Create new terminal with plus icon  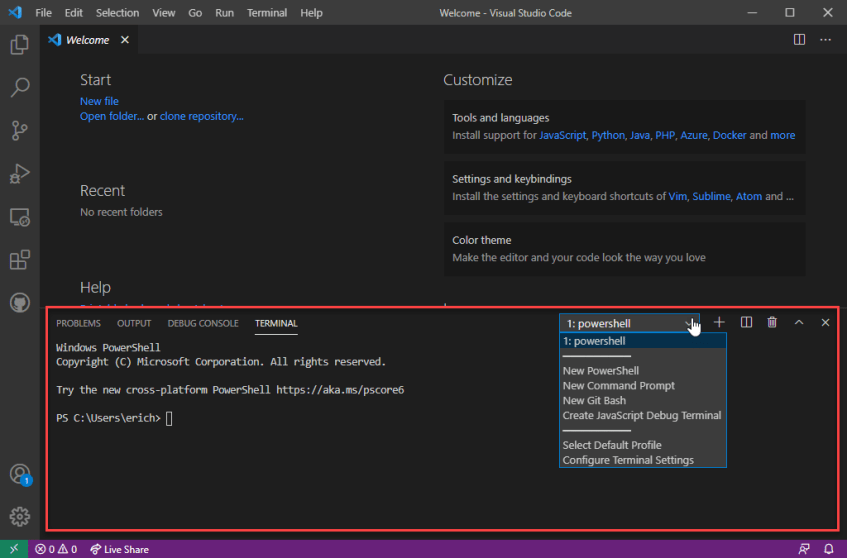pos(719,322)
